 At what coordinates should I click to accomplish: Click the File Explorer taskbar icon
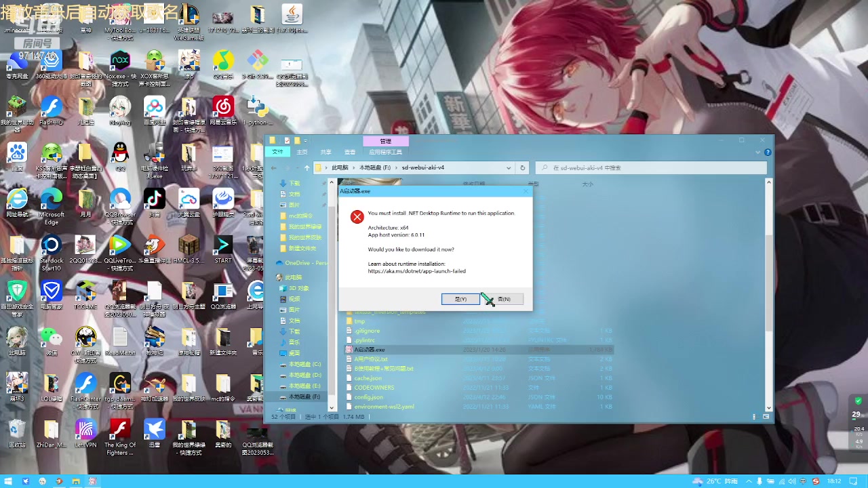click(76, 481)
